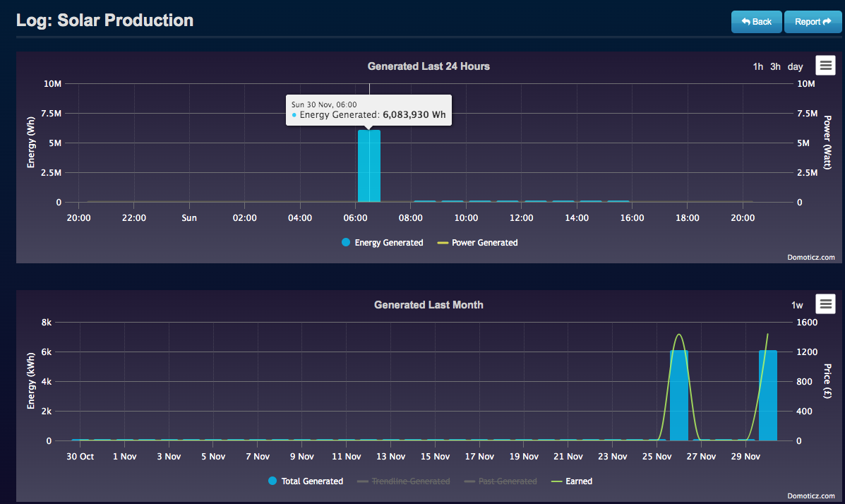Click the forward arrow icon on the Report button
Viewport: 845px width, 504px height.
[x=827, y=22]
